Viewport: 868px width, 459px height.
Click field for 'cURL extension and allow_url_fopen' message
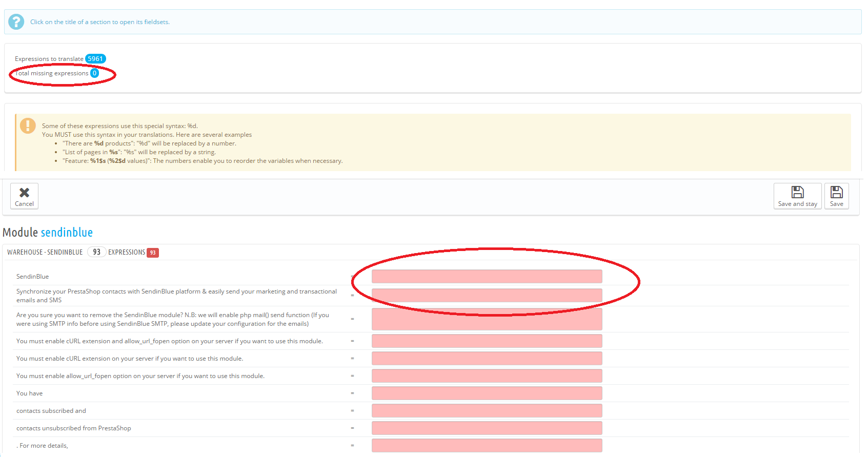[x=487, y=341]
